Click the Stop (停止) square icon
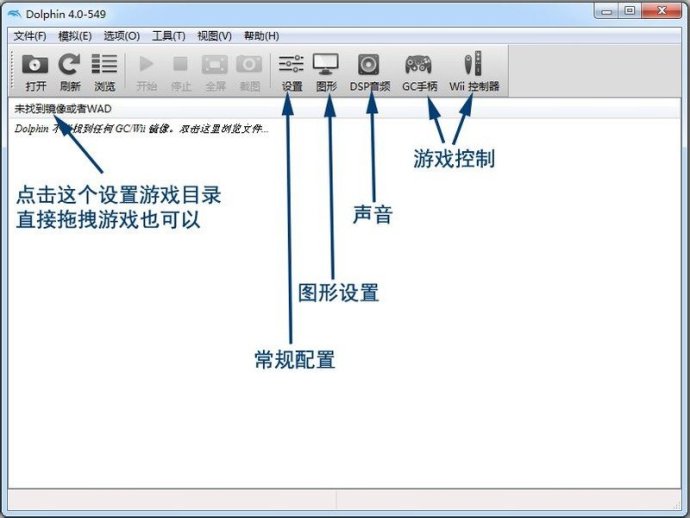Image resolution: width=690 pixels, height=518 pixels. pos(180,64)
